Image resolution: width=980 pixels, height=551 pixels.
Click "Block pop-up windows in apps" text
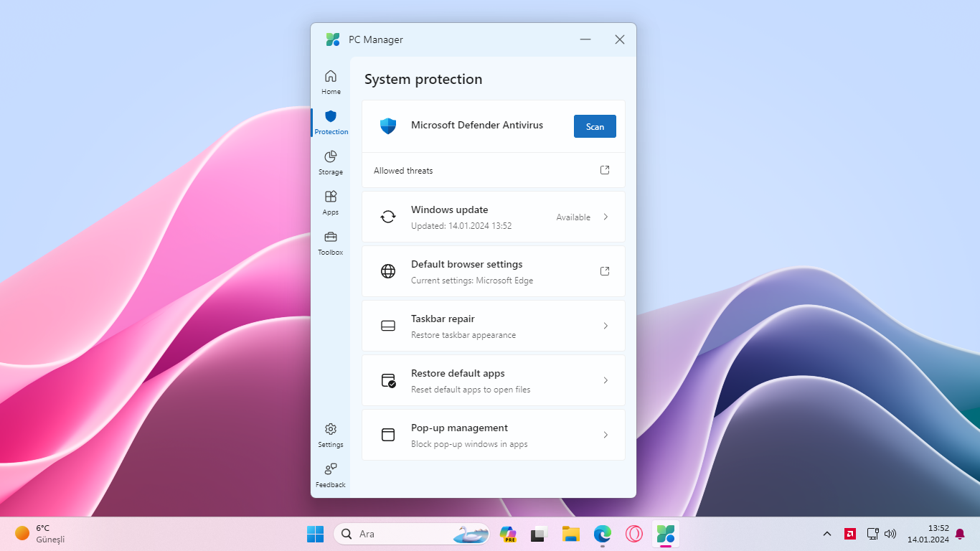(x=469, y=444)
